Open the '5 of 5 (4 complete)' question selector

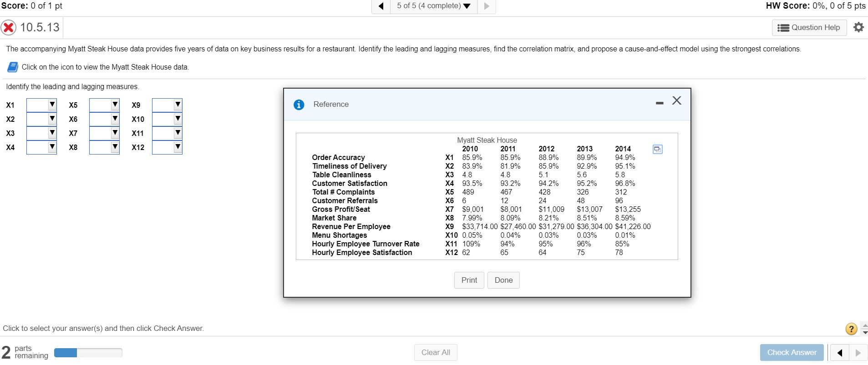[434, 6]
